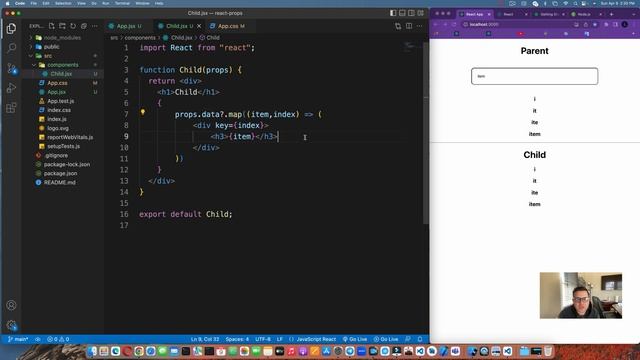Click the New Folder icon in Explorer header
The image size is (640, 360).
(62, 26)
